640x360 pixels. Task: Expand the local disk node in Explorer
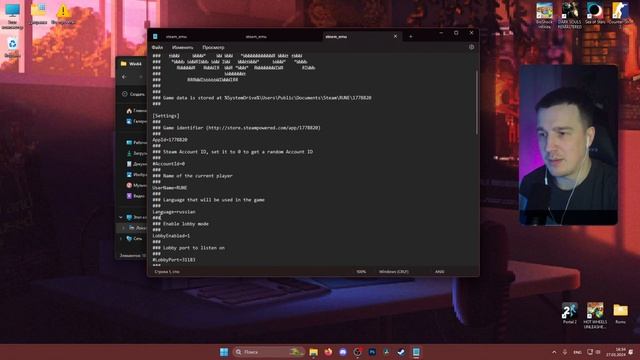[123, 228]
